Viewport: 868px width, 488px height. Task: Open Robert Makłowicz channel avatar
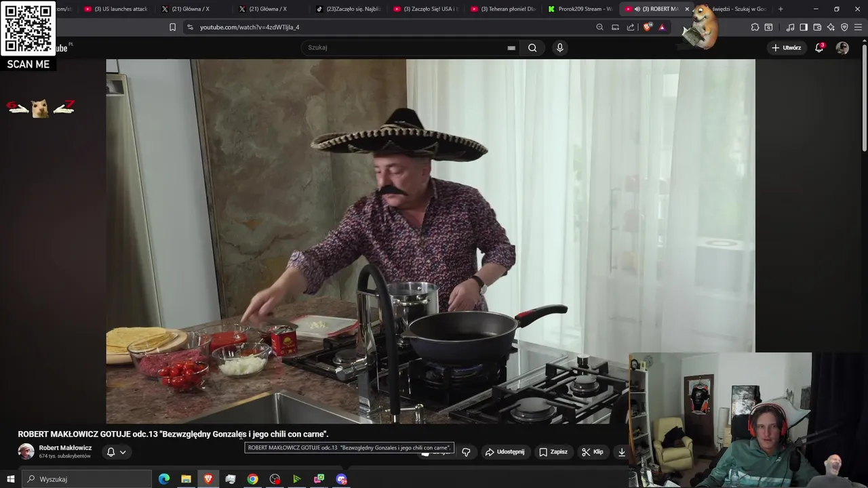point(26,451)
